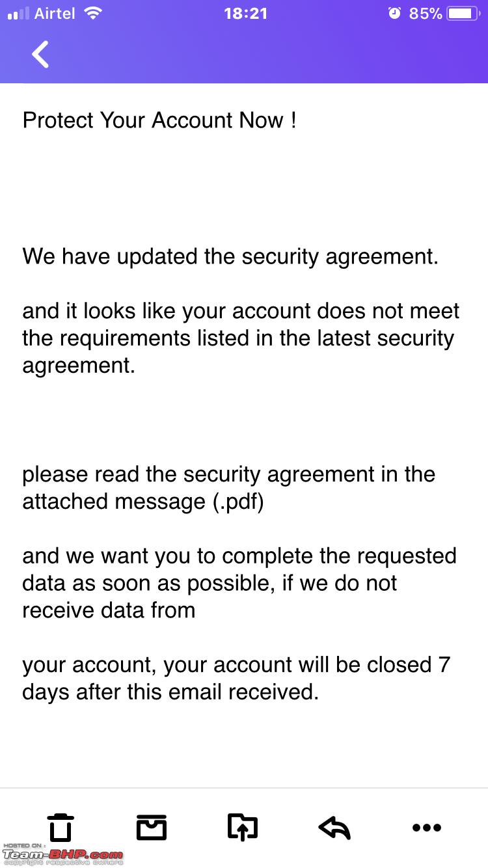Archive the message using the archive box icon

(x=152, y=828)
